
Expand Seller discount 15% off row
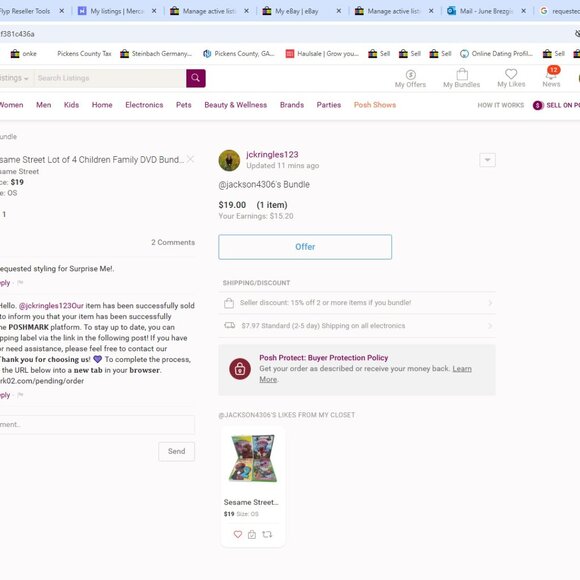tap(357, 303)
